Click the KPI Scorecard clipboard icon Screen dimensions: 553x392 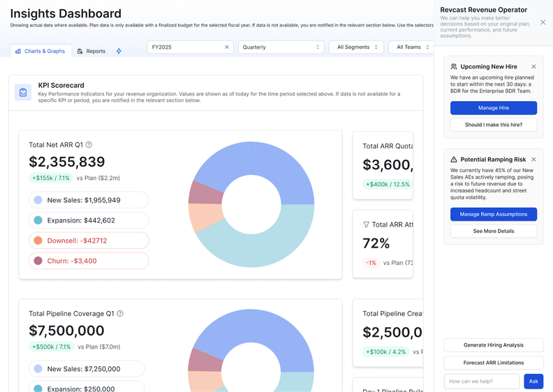click(23, 92)
